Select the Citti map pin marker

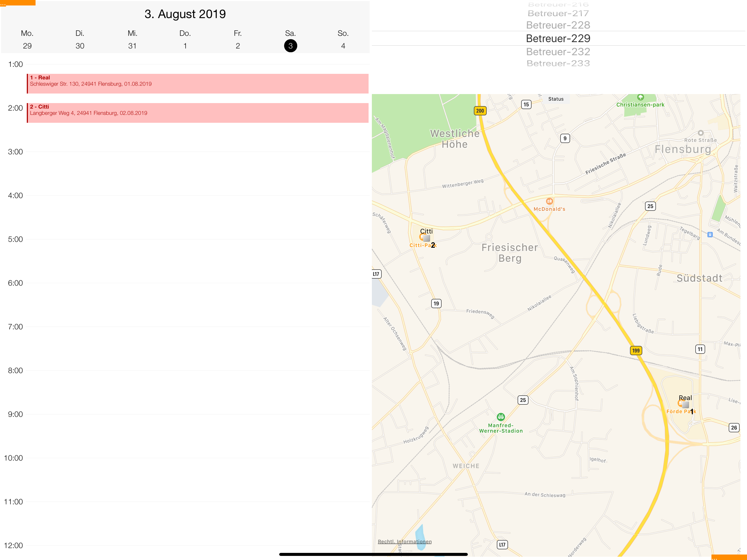(x=427, y=238)
